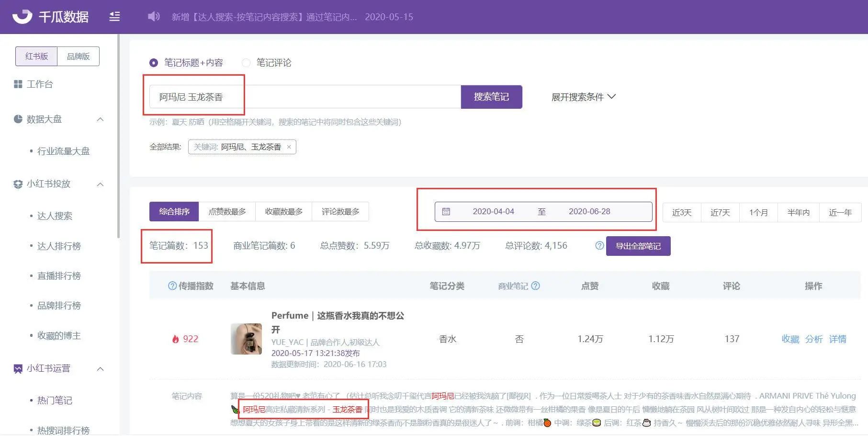Select the 笔记标题+内容 radio option
This screenshot has width=868, height=436.
(x=154, y=63)
